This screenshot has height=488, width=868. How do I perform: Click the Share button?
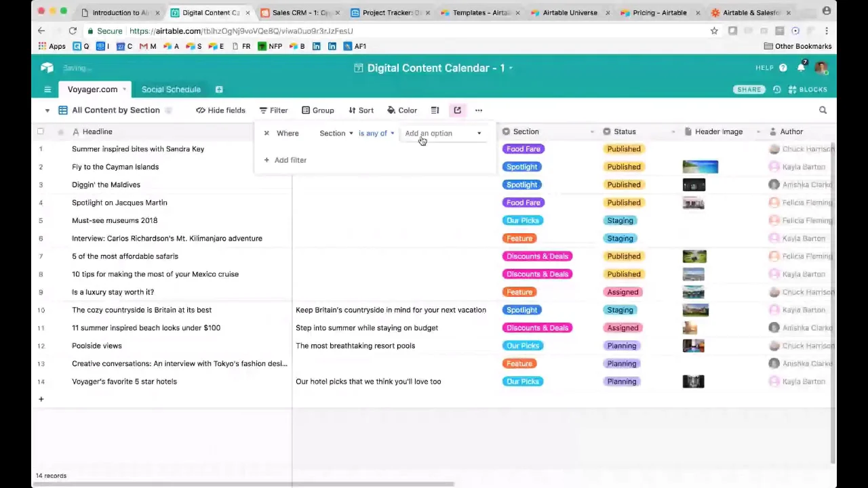[x=749, y=89]
